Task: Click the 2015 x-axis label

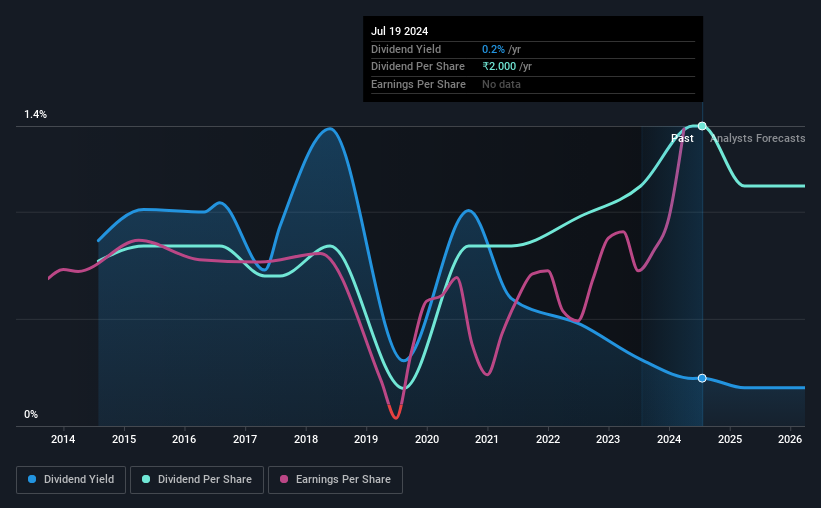Action: 124,439
